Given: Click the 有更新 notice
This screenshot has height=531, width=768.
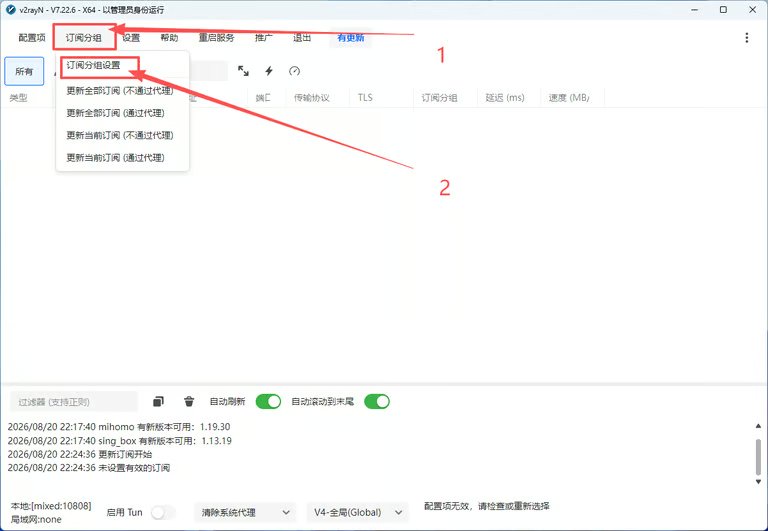Looking at the screenshot, I should click(351, 38).
